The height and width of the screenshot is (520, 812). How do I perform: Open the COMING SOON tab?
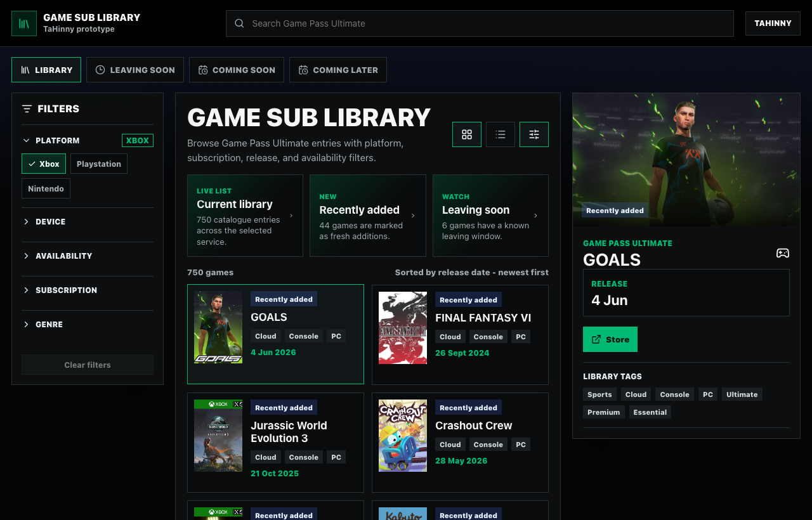[x=237, y=70]
